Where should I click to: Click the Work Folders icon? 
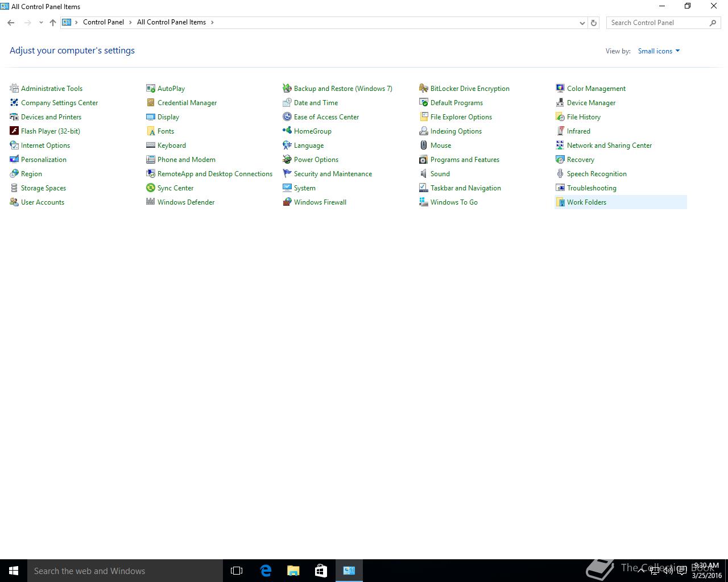560,202
